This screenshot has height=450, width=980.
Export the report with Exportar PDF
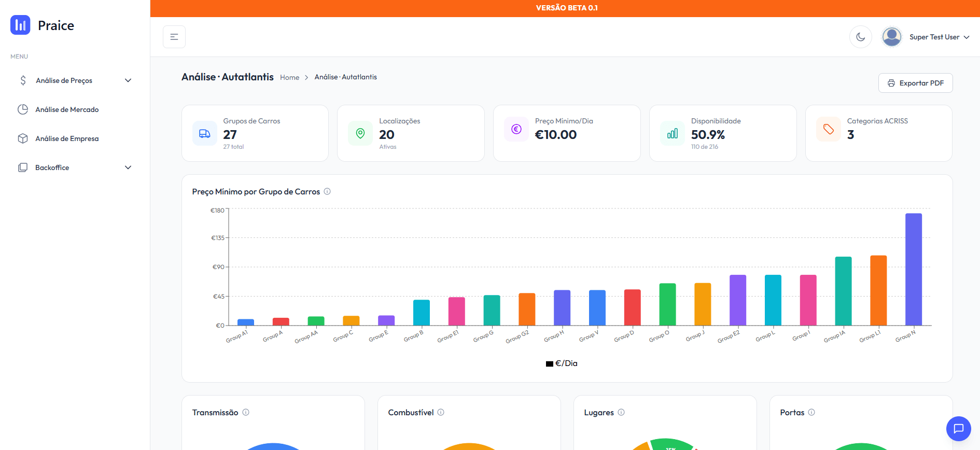[915, 83]
